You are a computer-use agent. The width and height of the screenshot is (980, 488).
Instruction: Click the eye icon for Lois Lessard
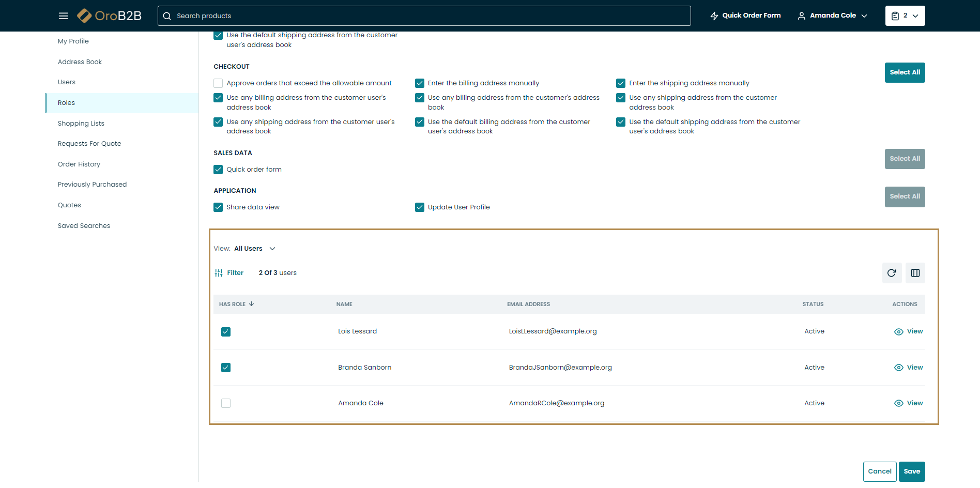pos(898,332)
